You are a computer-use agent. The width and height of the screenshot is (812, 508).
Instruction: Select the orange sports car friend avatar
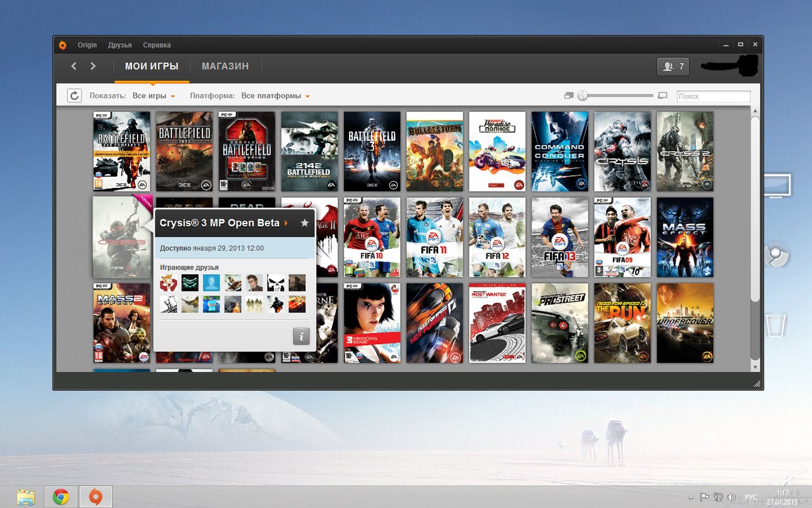pyautogui.click(x=297, y=304)
